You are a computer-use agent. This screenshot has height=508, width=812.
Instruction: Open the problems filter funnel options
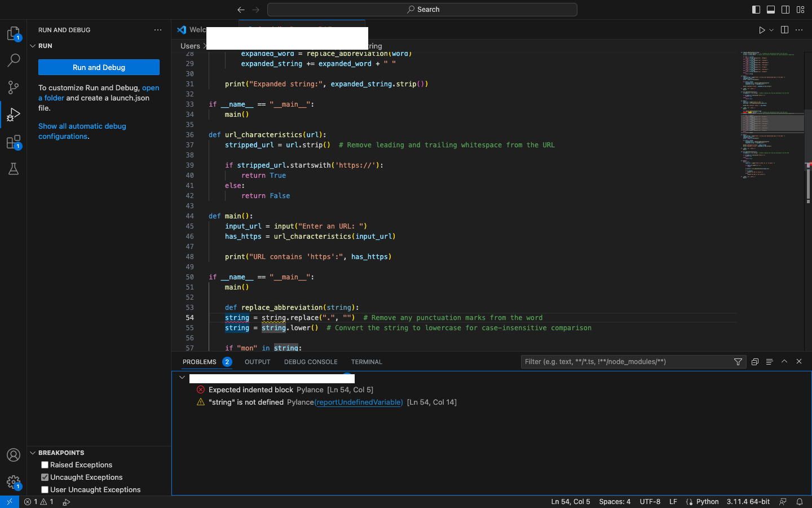tap(738, 362)
